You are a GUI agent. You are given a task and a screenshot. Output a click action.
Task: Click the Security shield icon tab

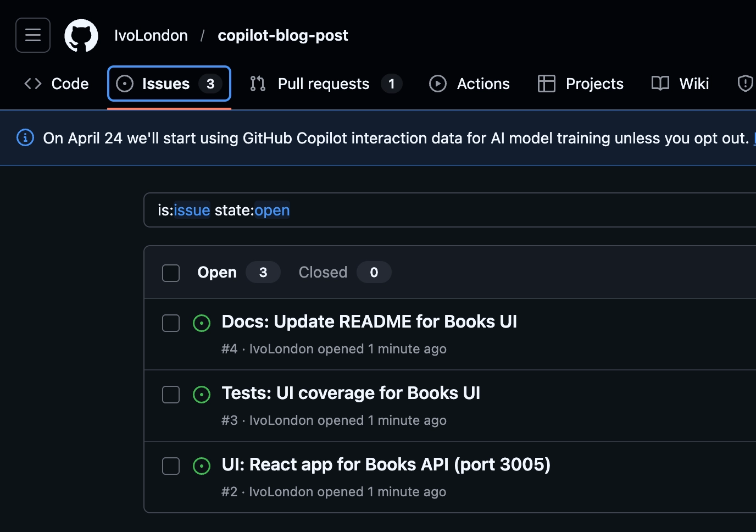point(745,84)
